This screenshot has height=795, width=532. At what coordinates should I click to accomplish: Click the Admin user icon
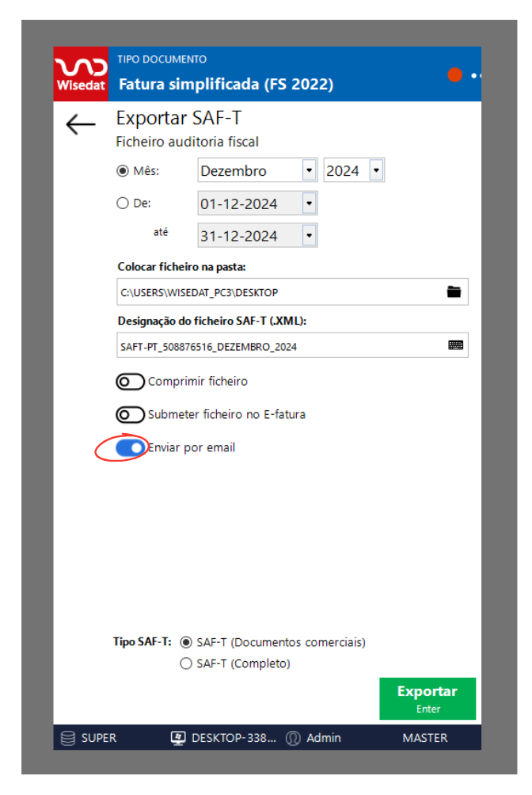click(x=294, y=738)
